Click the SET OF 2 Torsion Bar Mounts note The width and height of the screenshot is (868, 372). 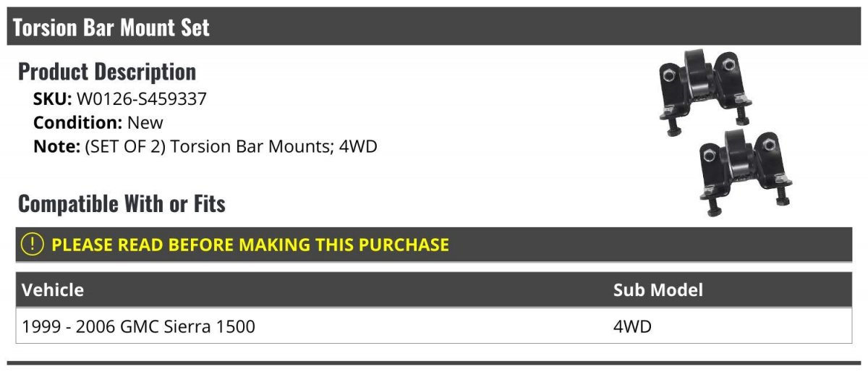click(205, 146)
